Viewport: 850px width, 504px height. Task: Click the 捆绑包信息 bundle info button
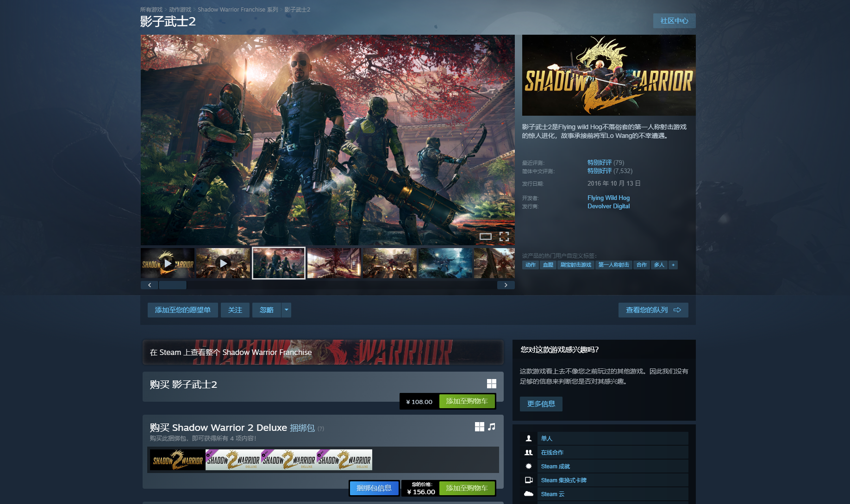(374, 488)
